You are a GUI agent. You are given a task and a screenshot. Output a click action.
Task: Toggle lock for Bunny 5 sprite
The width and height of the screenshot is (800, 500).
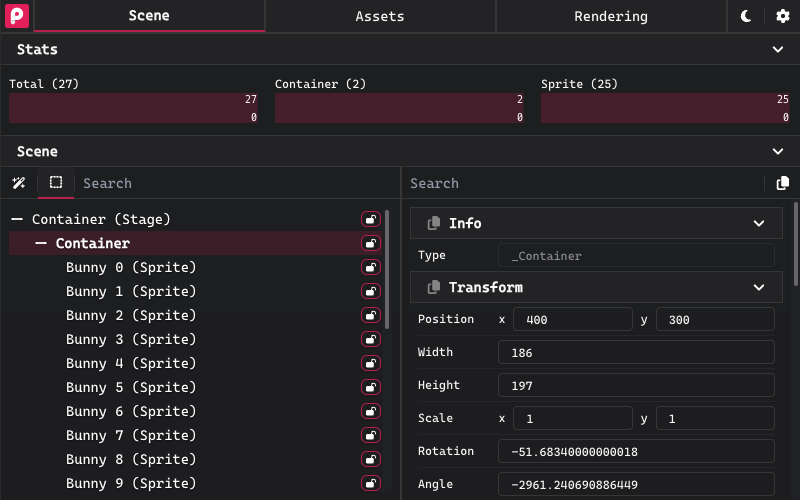[371, 387]
